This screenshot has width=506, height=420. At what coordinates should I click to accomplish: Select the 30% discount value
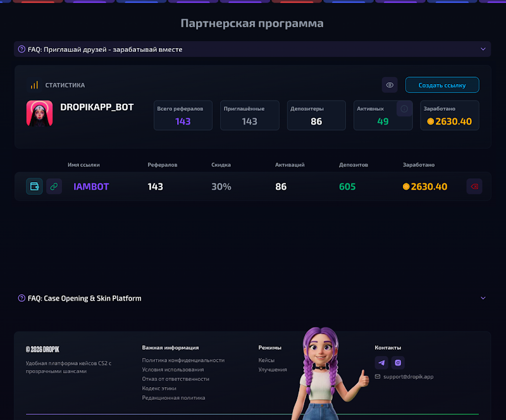point(221,187)
